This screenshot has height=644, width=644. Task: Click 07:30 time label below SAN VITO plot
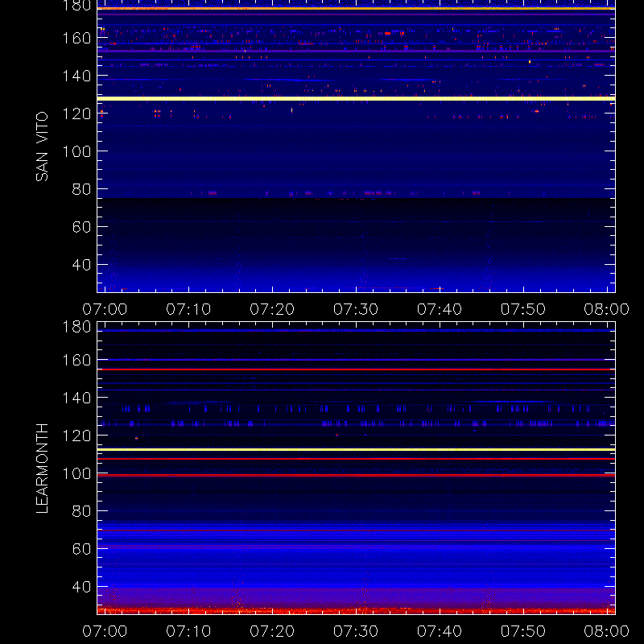(x=356, y=309)
